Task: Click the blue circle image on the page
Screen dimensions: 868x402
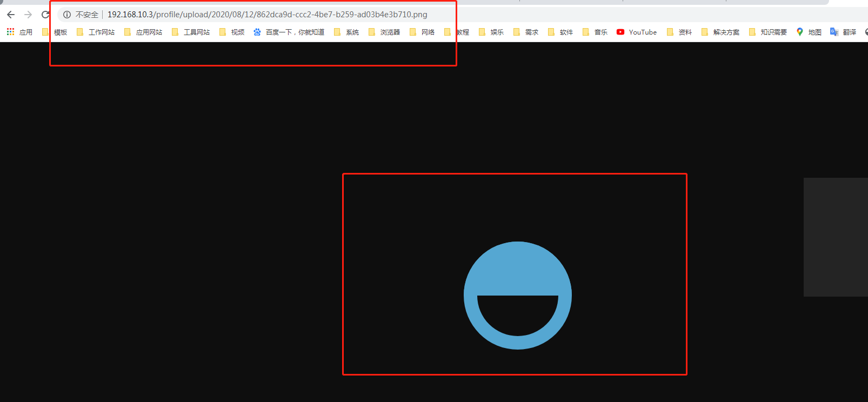Action: pyautogui.click(x=518, y=296)
